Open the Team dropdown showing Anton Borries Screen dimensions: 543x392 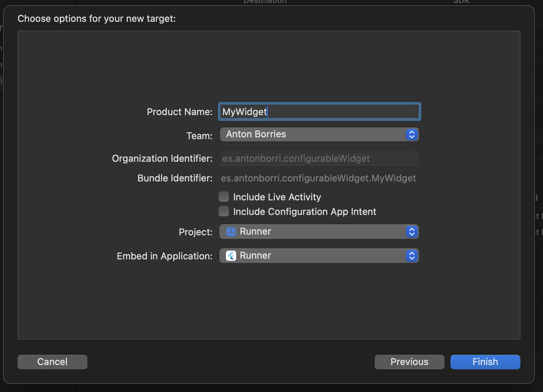click(320, 134)
